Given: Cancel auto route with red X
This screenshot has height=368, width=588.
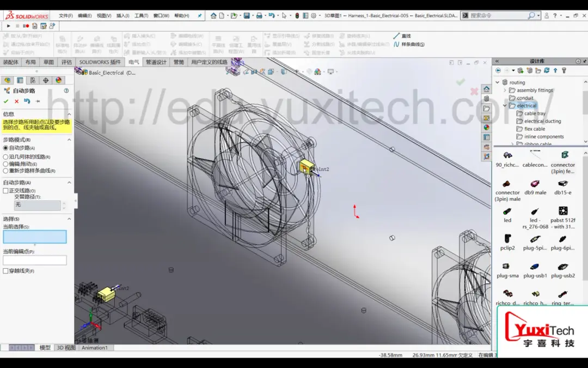Looking at the screenshot, I should point(16,101).
